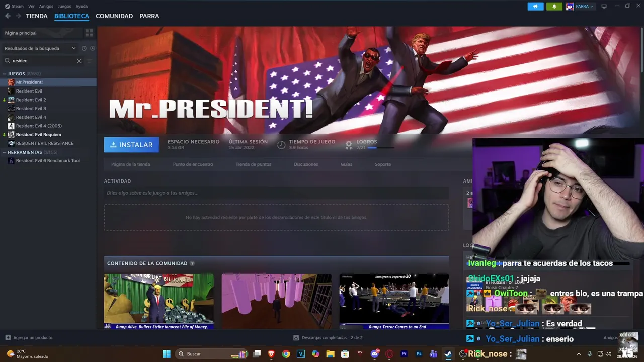Click the achievements trophy icon
Image resolution: width=644 pixels, height=362 pixels.
pos(349,145)
